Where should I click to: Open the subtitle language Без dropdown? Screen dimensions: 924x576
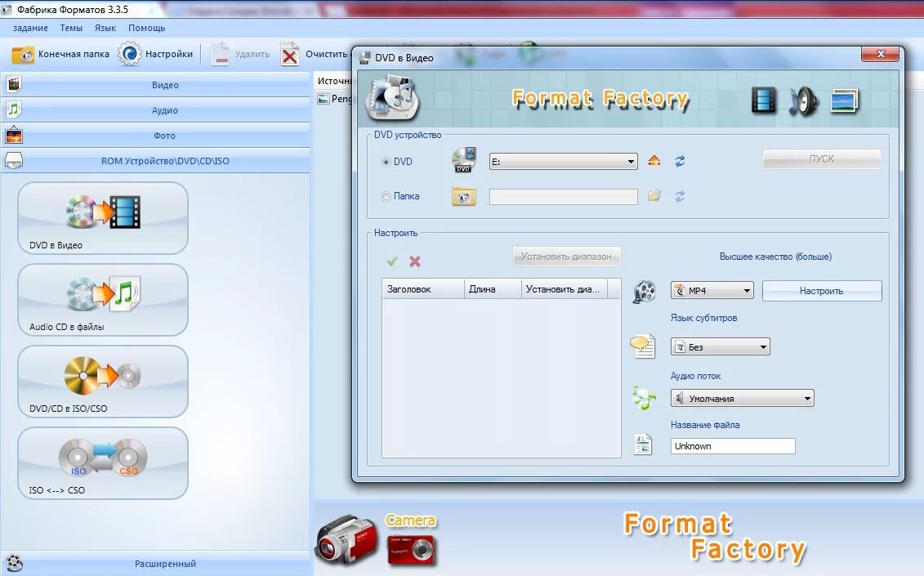[x=720, y=346]
